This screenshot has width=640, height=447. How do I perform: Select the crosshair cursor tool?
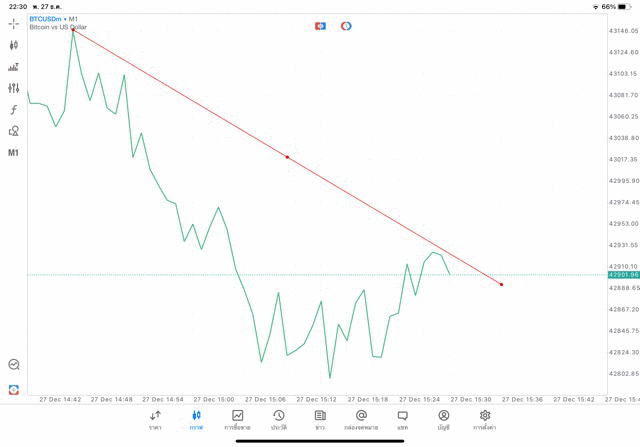point(13,24)
